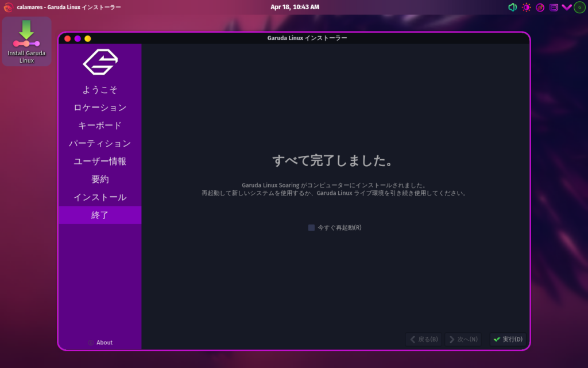The width and height of the screenshot is (588, 368).
Task: Enable the 今すぐ再起動 checkbox
Action: [312, 228]
